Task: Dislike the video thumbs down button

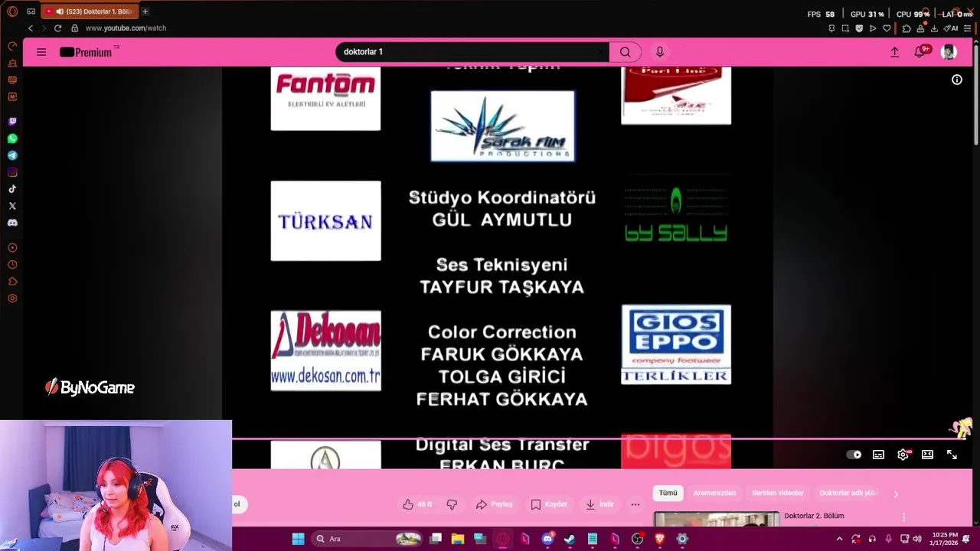Action: tap(452, 504)
